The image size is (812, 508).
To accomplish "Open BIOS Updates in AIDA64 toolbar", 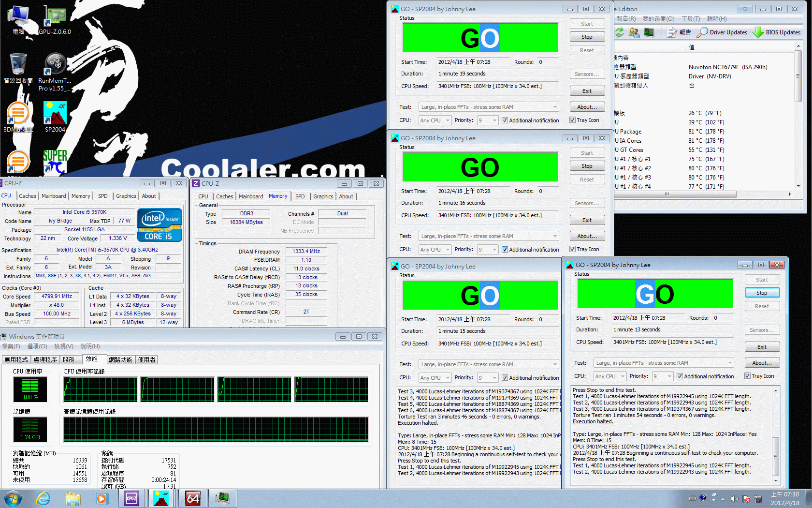I will (x=776, y=32).
